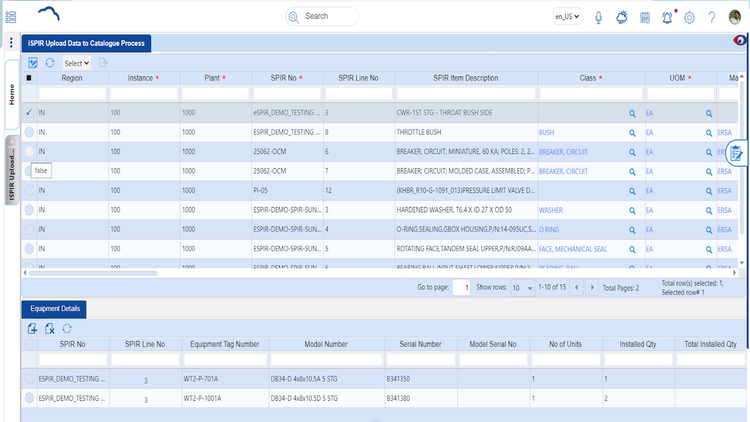Viewport: 750px width, 422px height.
Task: Open UOM lookup for CWR-1ST STG row
Action: (709, 113)
